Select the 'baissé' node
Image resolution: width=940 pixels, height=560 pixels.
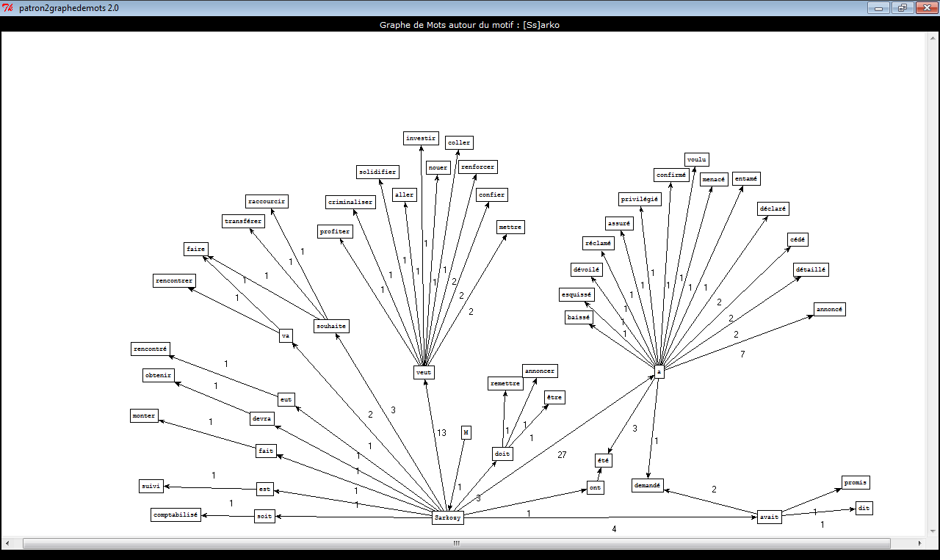(x=579, y=317)
